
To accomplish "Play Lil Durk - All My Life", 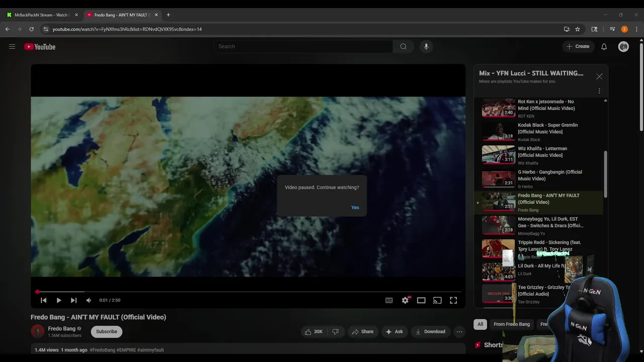I will point(539,272).
